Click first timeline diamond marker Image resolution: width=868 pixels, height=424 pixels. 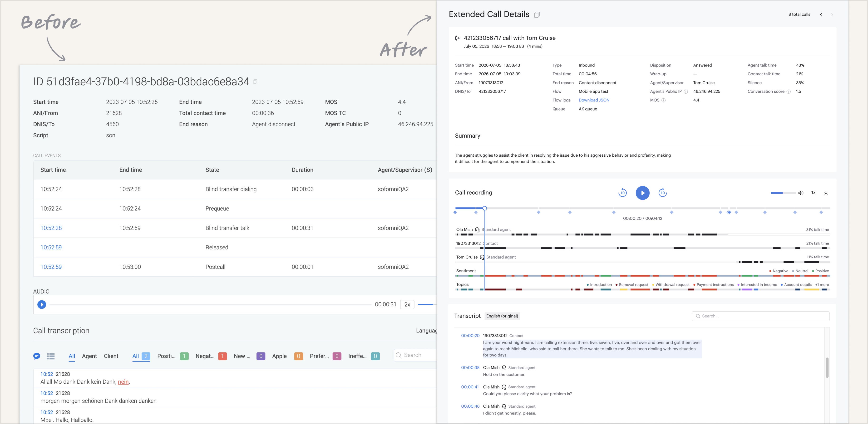(x=455, y=212)
